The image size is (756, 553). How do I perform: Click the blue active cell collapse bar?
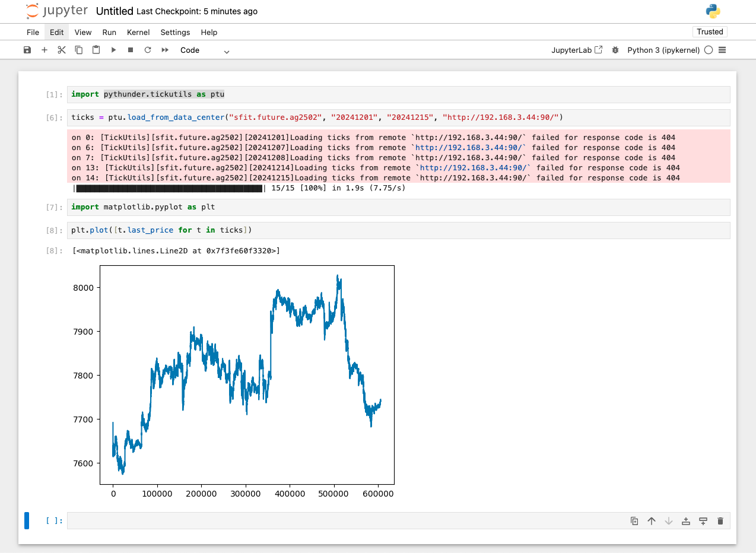[x=27, y=520]
